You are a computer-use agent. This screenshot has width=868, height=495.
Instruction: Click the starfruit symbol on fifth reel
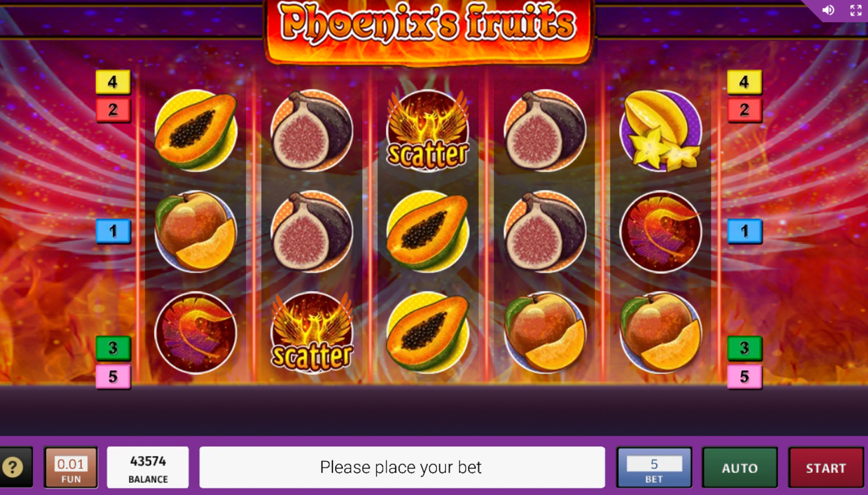[661, 130]
